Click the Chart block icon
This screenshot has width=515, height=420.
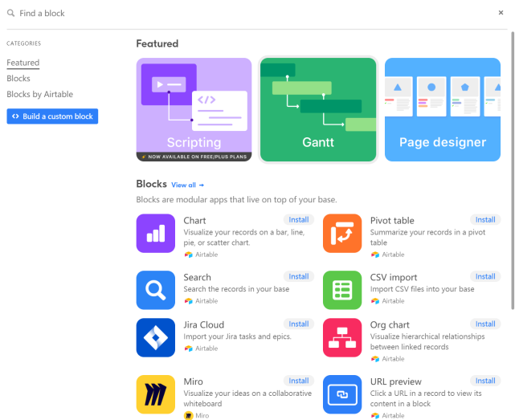(x=156, y=233)
